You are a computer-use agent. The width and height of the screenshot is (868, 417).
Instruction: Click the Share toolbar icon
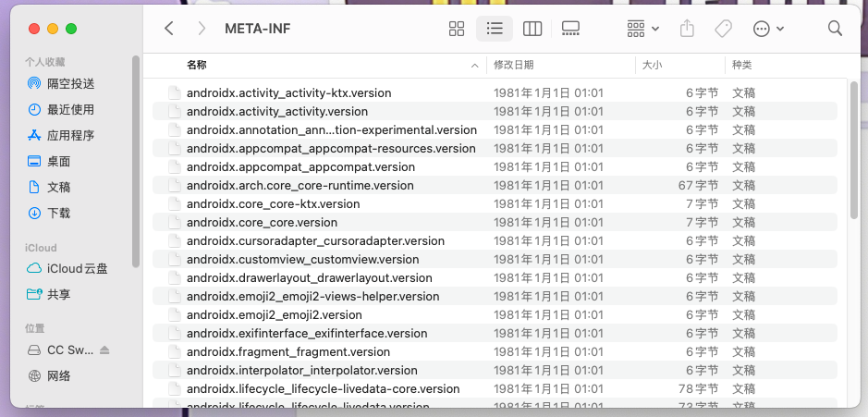[687, 29]
